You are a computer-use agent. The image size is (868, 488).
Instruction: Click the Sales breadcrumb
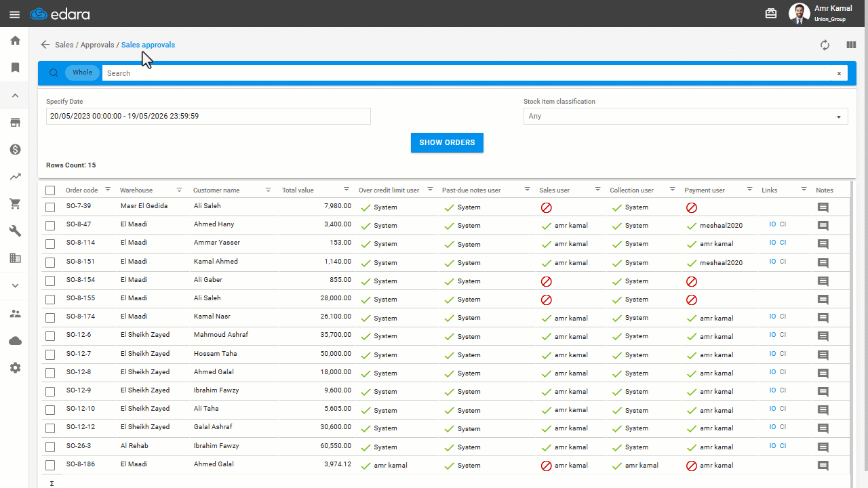[x=64, y=45]
